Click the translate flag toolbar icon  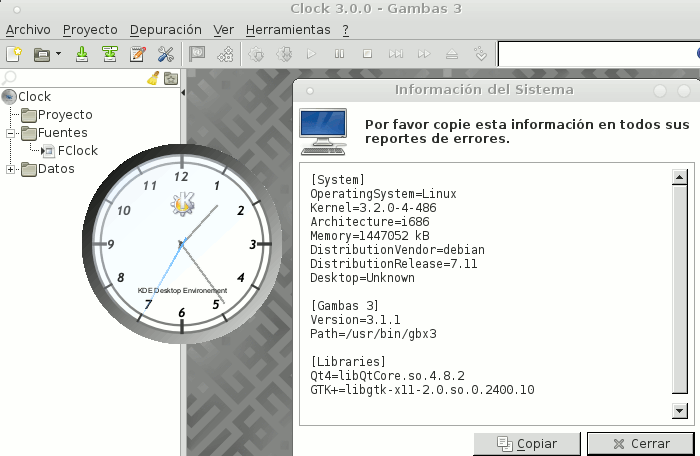pyautogui.click(x=197, y=54)
